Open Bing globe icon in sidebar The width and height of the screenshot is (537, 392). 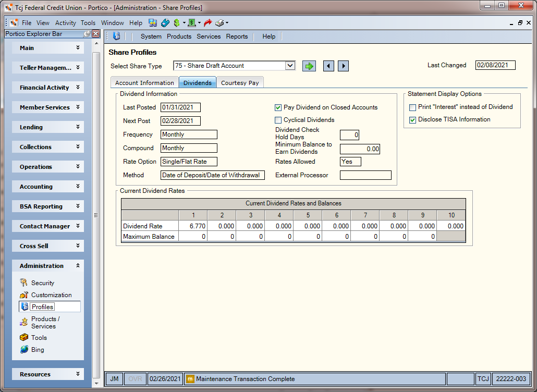click(x=24, y=350)
